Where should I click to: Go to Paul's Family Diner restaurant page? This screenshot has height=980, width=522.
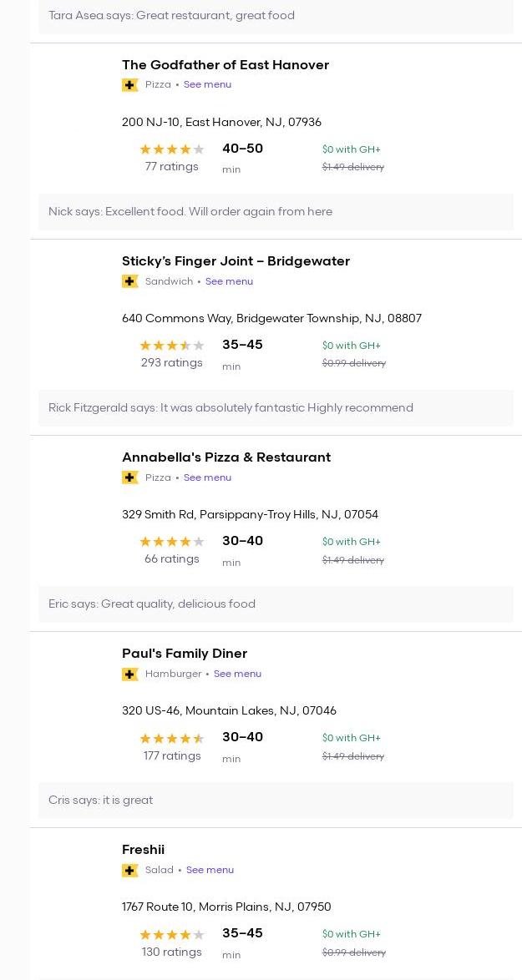click(x=185, y=654)
